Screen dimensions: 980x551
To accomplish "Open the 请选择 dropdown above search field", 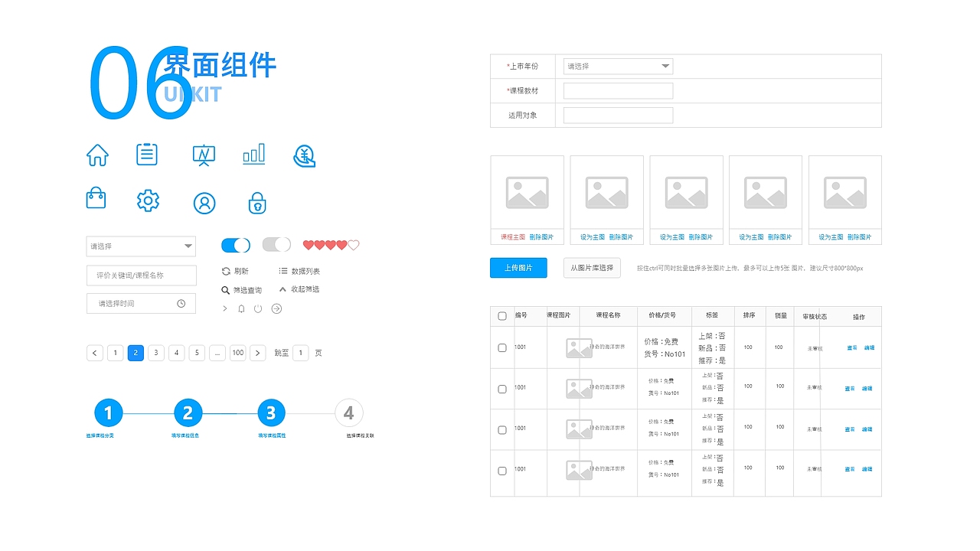I will (x=141, y=246).
